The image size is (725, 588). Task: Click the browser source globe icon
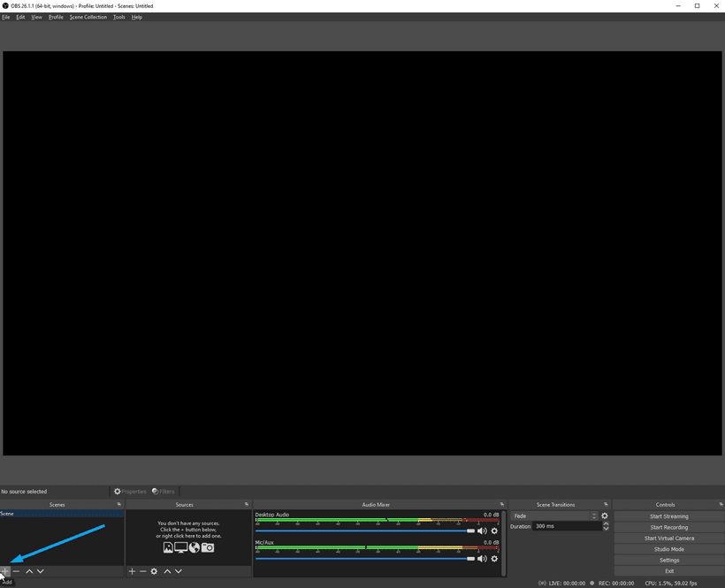pos(195,547)
